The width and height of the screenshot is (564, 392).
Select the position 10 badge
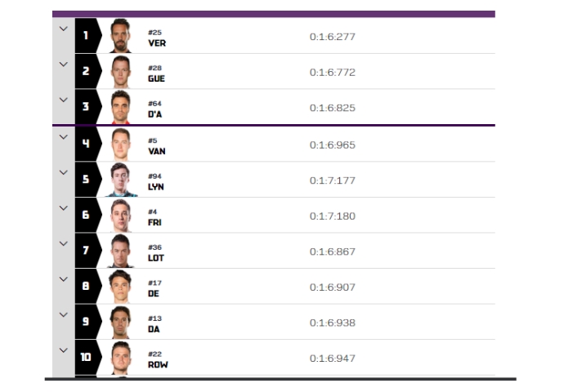[88, 357]
